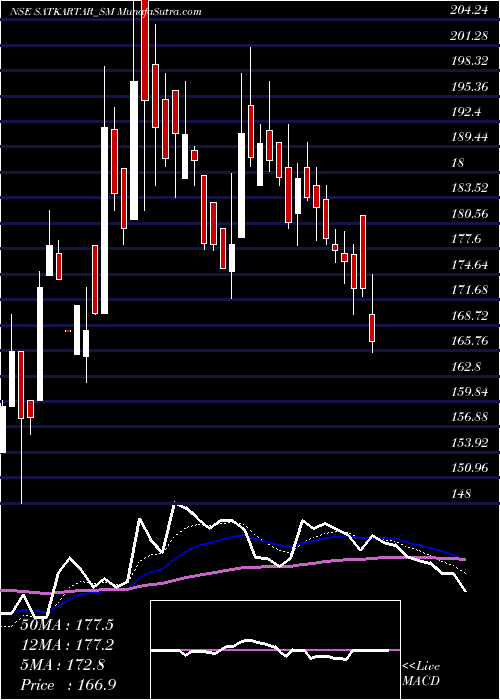
Task: Click the 5MA : 172.8 legend entry
Action: point(62,664)
